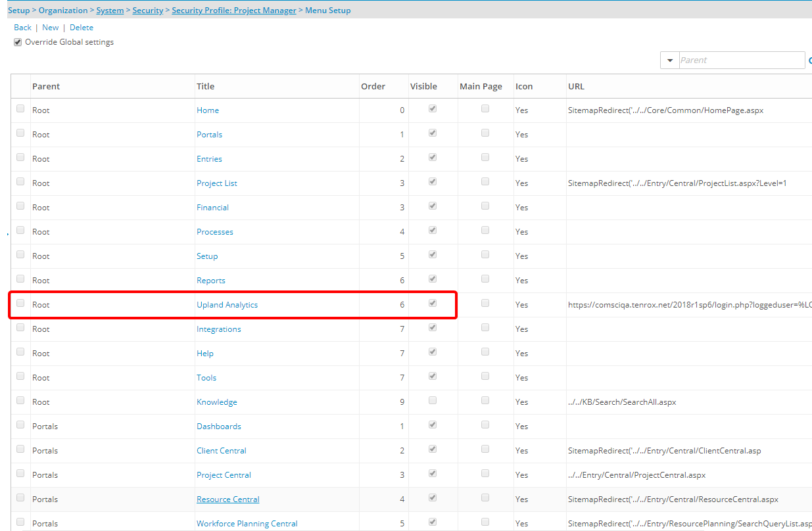Open Security Profile: Project Manager breadcrumb
Image resolution: width=812 pixels, height=531 pixels.
point(233,11)
